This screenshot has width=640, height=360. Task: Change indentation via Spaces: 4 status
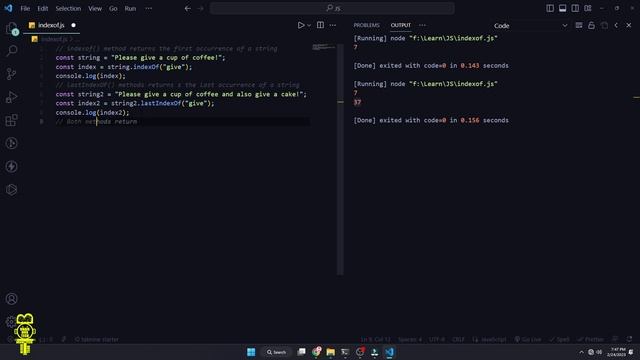pos(410,340)
